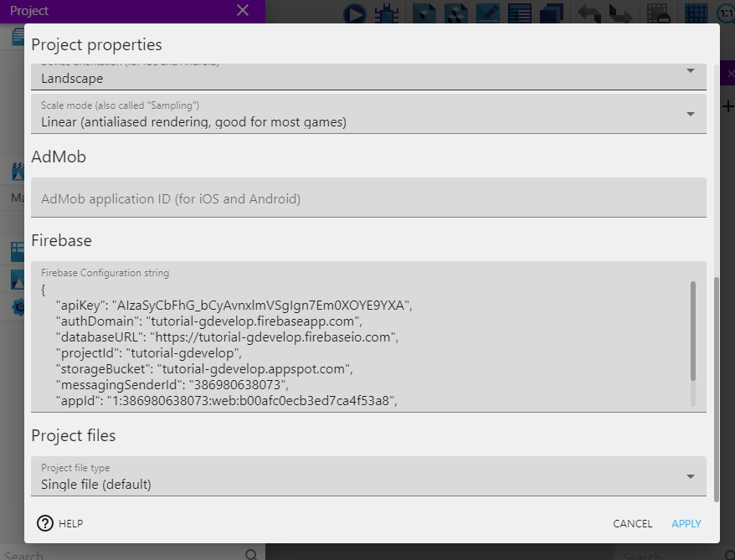Open the layers editor icon
735x560 pixels.
pyautogui.click(x=550, y=13)
